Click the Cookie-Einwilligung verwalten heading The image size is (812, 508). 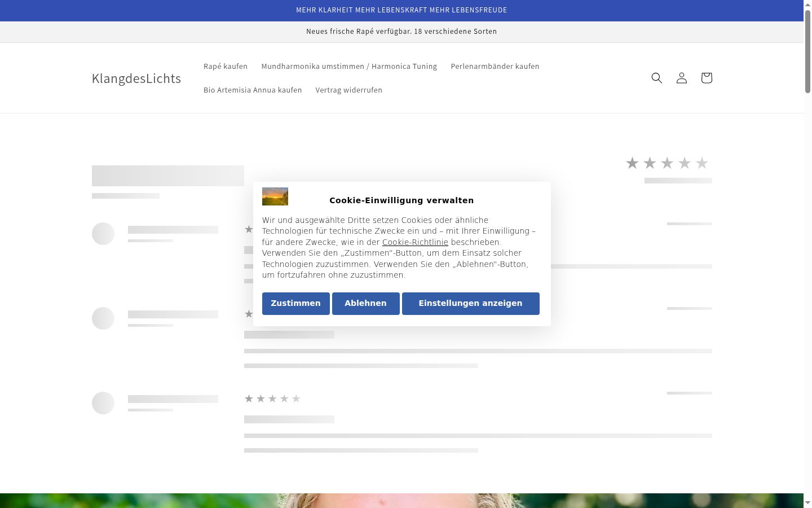401,200
